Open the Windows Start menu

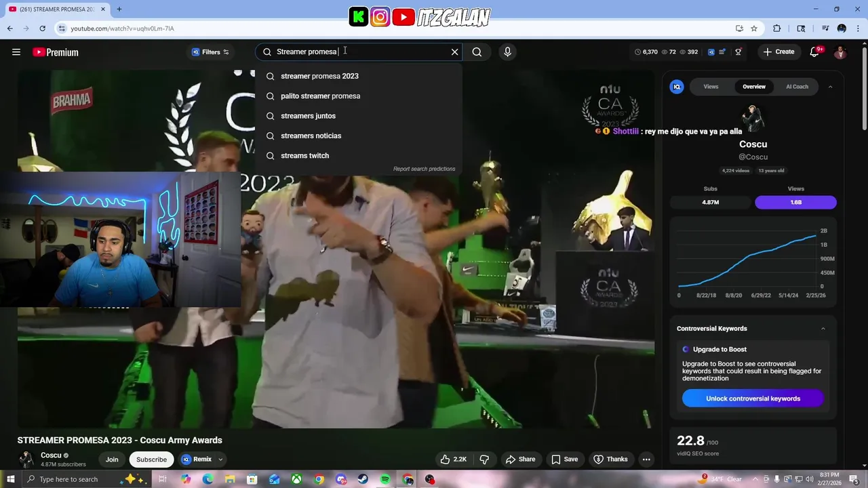10,479
